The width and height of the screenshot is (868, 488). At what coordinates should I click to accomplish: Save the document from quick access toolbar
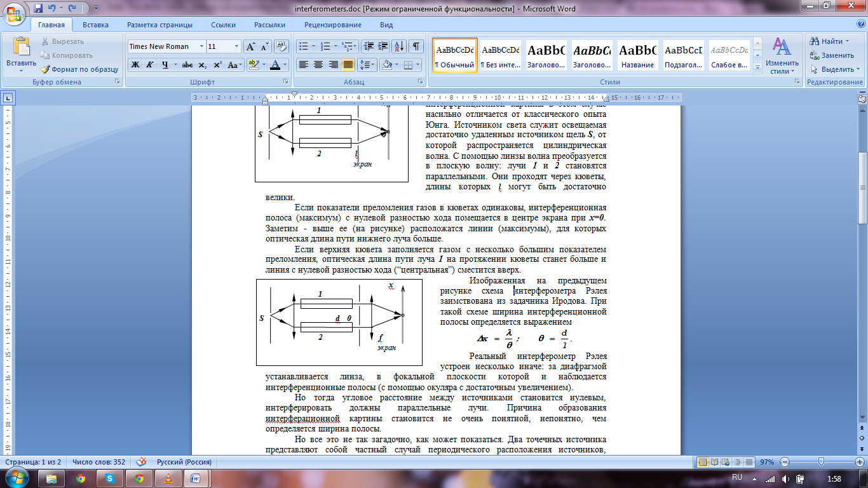coord(38,9)
